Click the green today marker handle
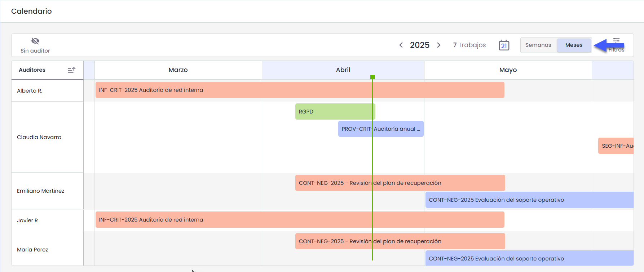Screen dimensions: 644x272 click(x=372, y=77)
